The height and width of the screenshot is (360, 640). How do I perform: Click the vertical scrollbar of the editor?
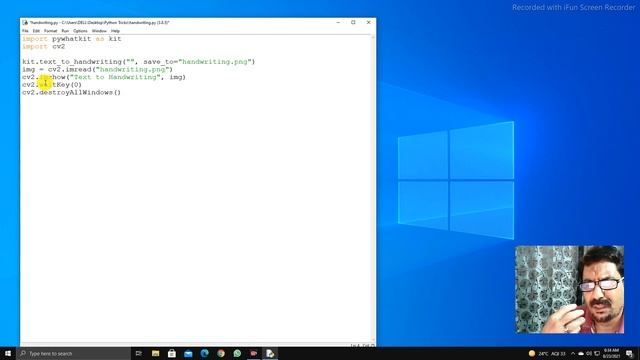click(x=373, y=188)
